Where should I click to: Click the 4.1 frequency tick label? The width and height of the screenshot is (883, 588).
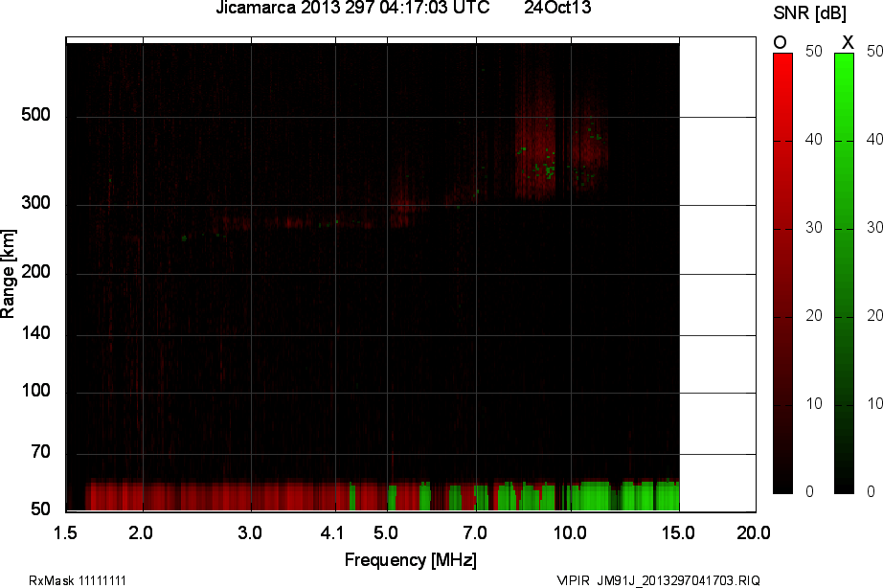click(x=334, y=531)
